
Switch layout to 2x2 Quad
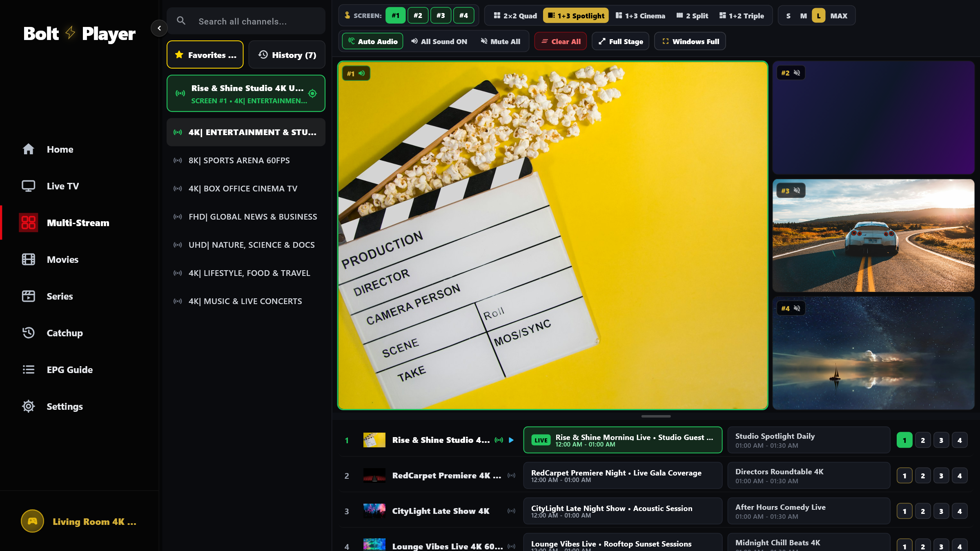(x=515, y=16)
